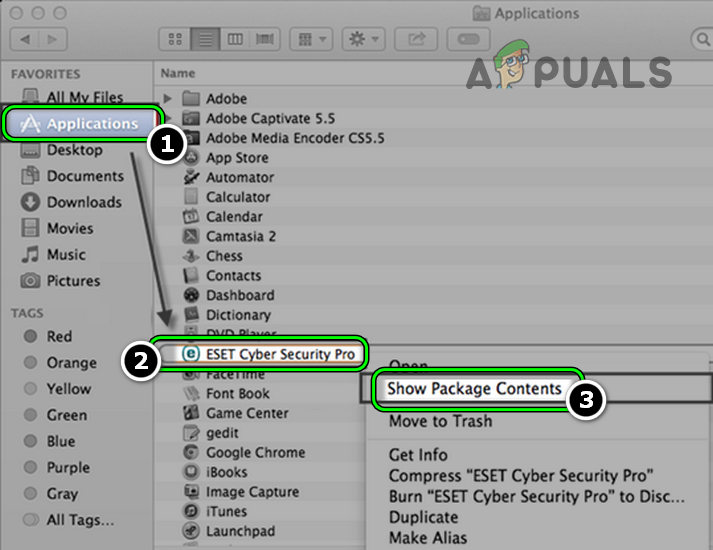Image resolution: width=713 pixels, height=550 pixels.
Task: Switch to icon view
Action: pos(175,40)
